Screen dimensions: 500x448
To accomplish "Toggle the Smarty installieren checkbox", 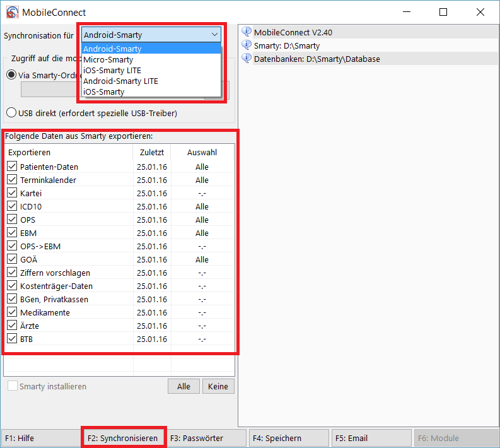I will [13, 386].
